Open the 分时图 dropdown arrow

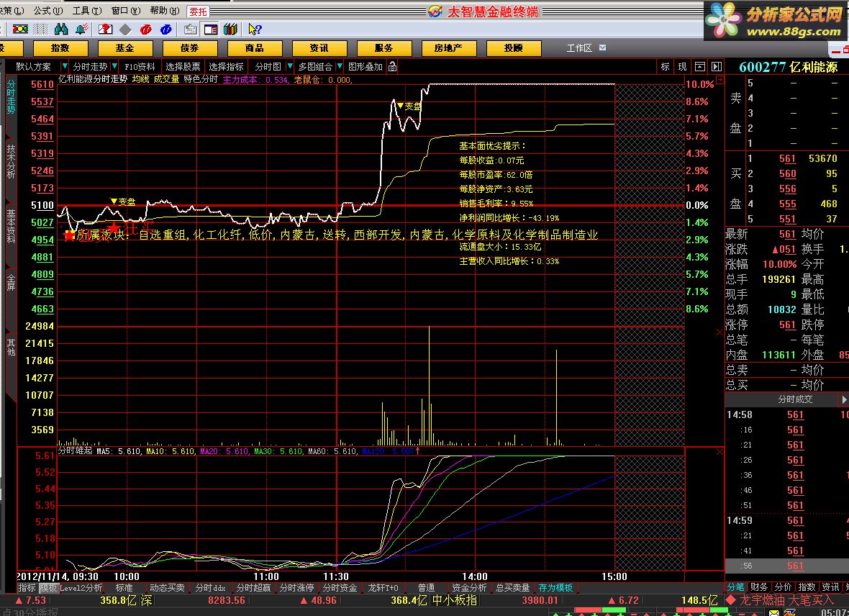pos(290,66)
